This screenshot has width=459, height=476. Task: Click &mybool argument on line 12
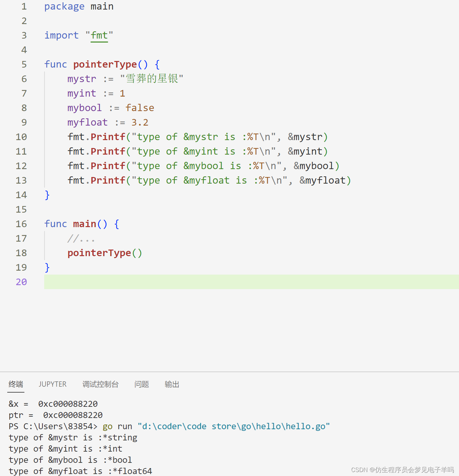pos(314,166)
